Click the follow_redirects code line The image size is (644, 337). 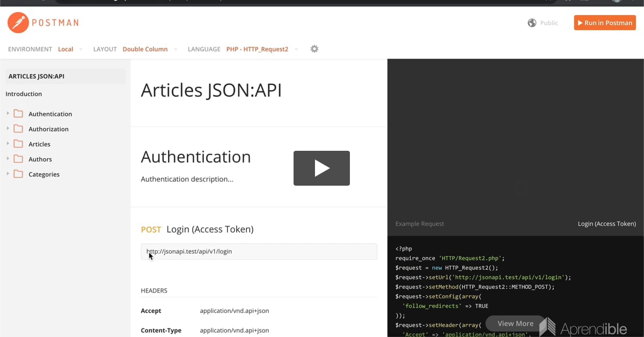[445, 306]
